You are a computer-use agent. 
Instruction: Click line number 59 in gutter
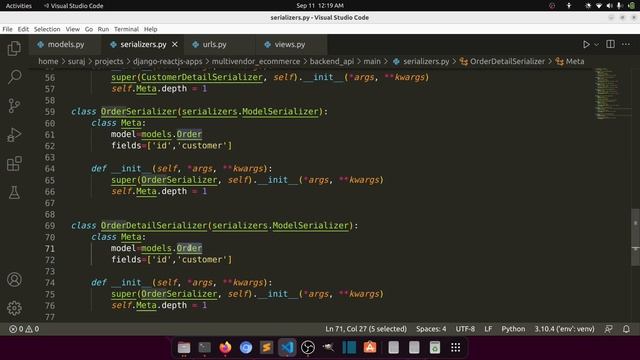pos(50,112)
